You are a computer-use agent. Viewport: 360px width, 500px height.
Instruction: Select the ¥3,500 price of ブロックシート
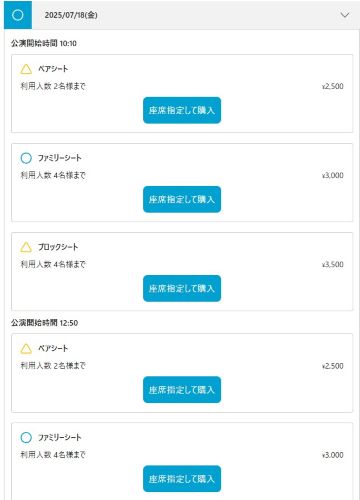(333, 264)
